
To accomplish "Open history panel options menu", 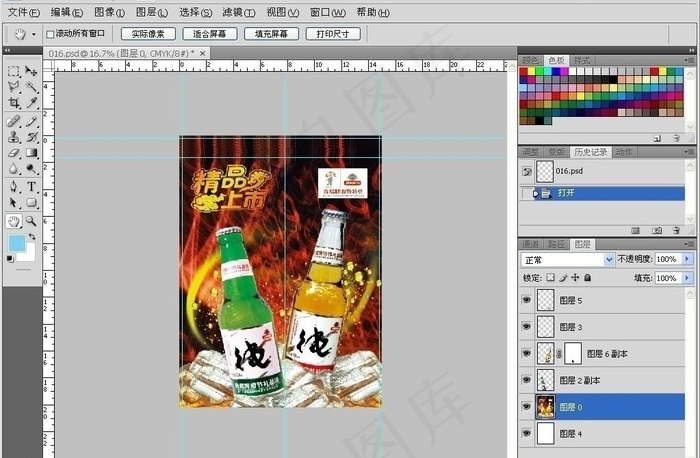I will [689, 152].
